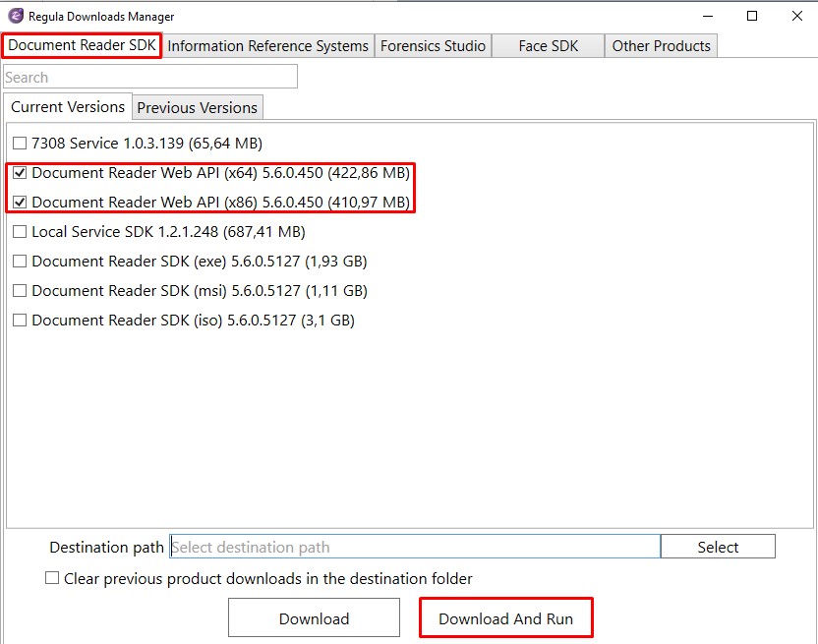
Task: Switch to the Face SDK tab
Action: click(x=549, y=46)
